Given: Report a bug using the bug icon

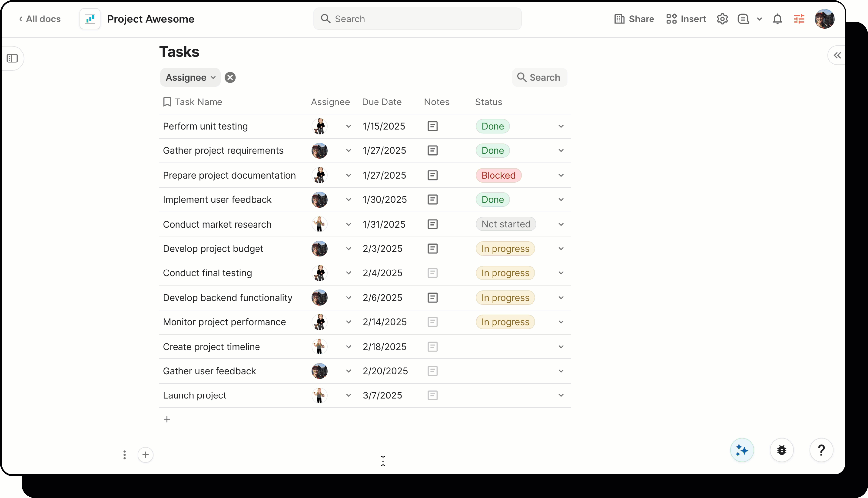Looking at the screenshot, I should coord(782,450).
